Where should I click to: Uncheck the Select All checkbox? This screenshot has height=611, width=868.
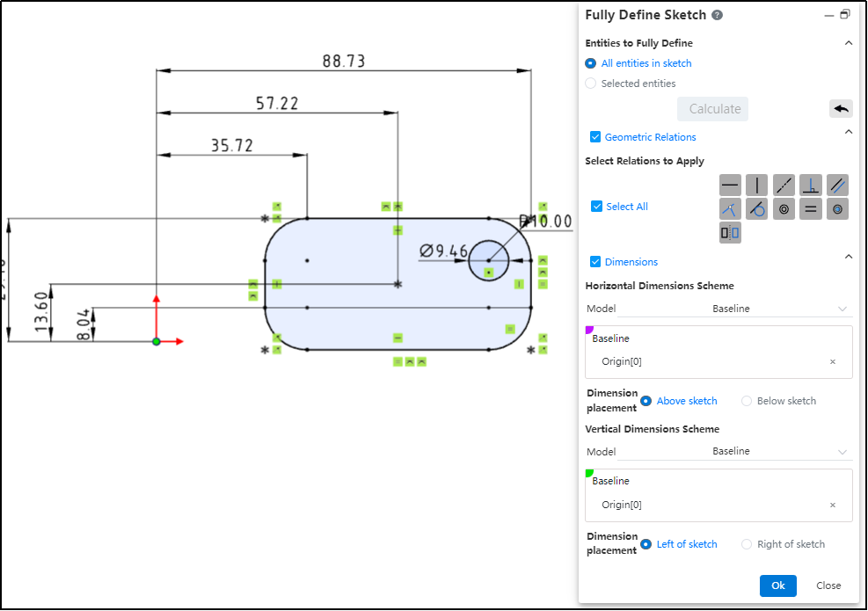coord(597,207)
